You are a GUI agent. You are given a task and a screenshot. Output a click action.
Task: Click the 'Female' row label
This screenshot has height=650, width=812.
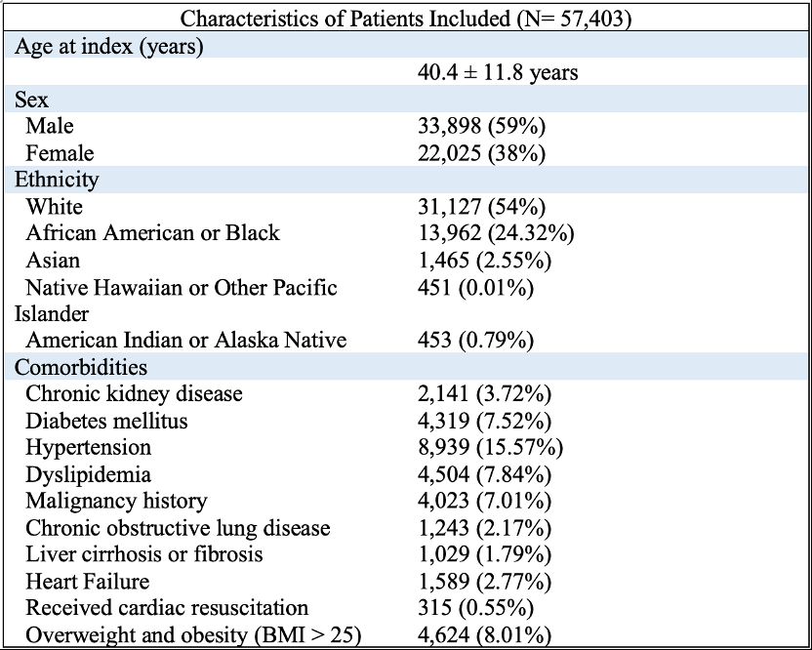pos(60,153)
